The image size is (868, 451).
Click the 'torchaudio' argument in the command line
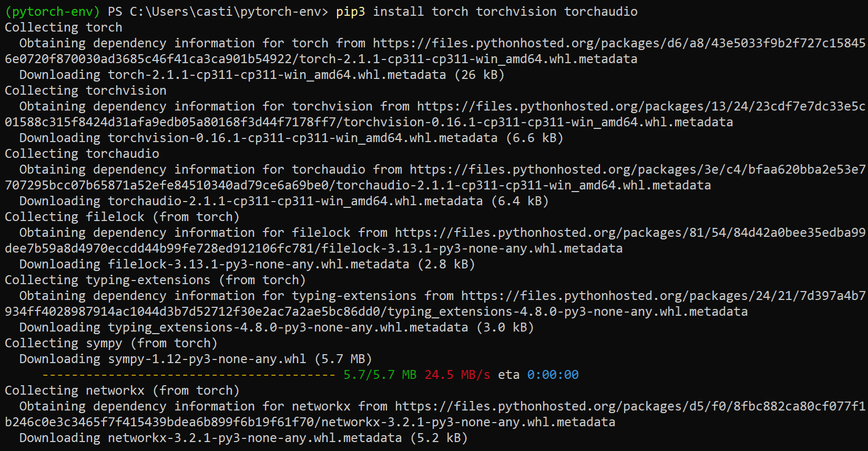[601, 12]
